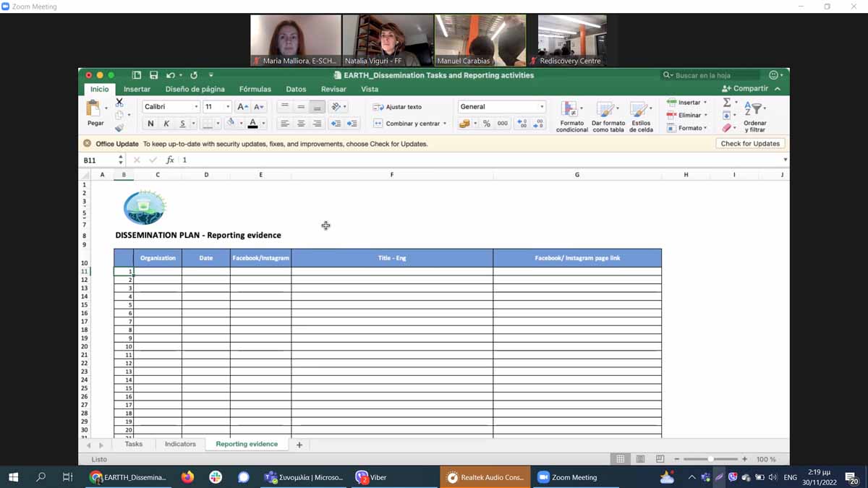This screenshot has height=488, width=868.
Task: Open the Calibri font name dropdown
Action: [195, 107]
